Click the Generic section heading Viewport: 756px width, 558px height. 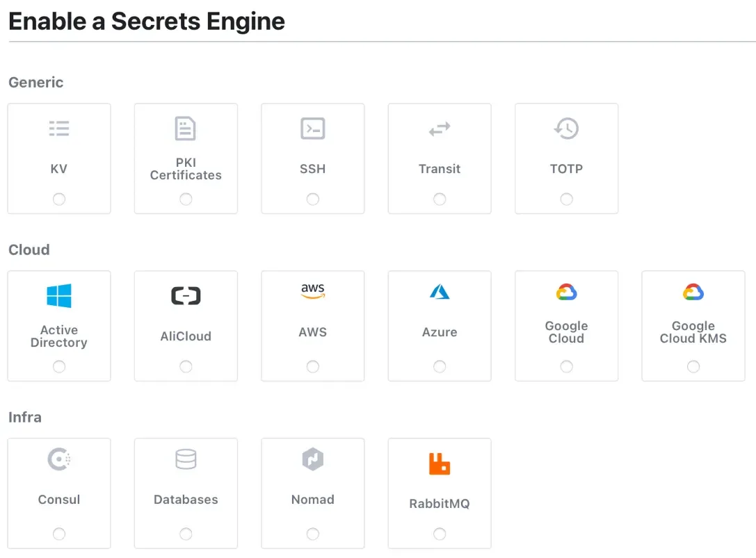coord(35,83)
